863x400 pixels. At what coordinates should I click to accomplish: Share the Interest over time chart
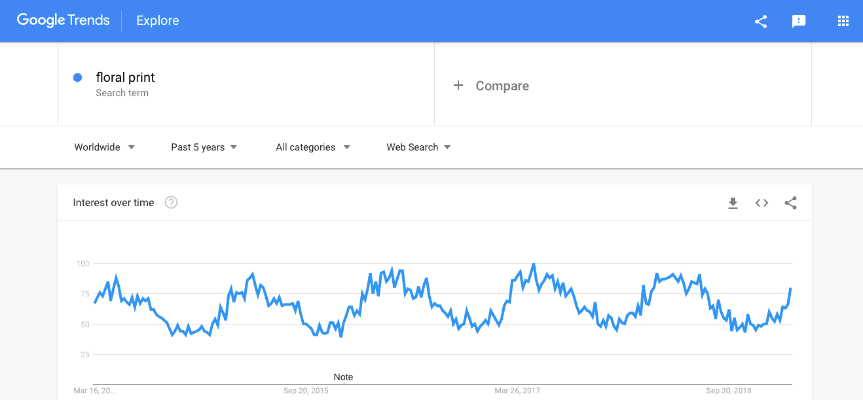[x=790, y=203]
